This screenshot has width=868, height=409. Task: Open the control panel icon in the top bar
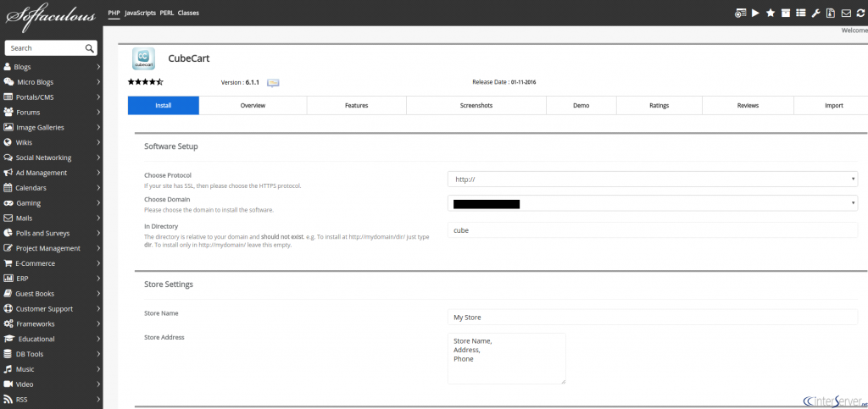point(740,14)
